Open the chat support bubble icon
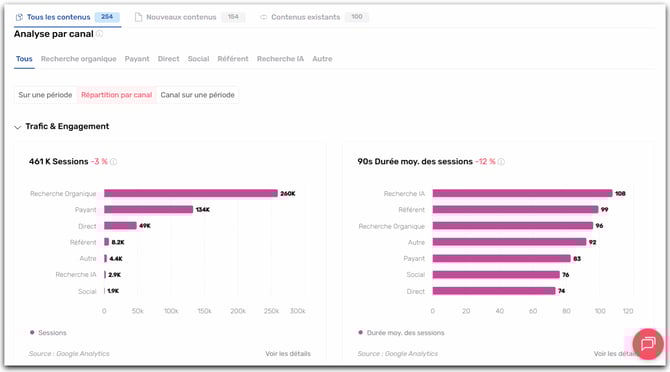Image resolution: width=670 pixels, height=372 pixels. (648, 343)
